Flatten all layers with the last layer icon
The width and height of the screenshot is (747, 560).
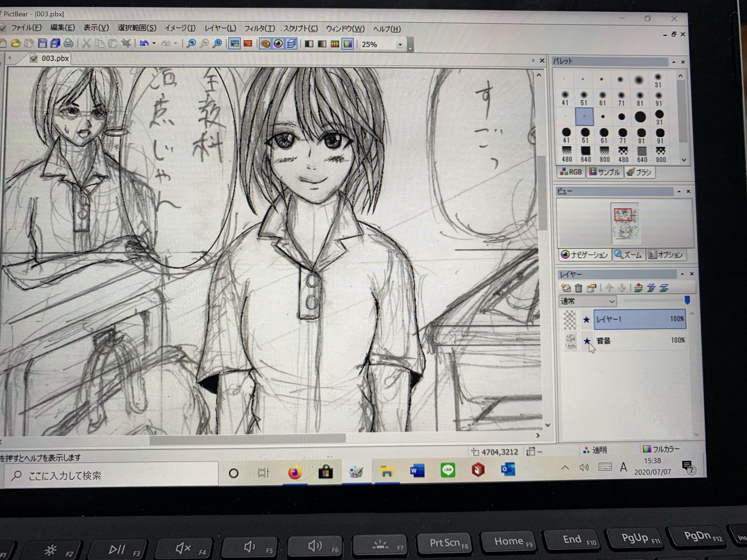click(x=664, y=288)
